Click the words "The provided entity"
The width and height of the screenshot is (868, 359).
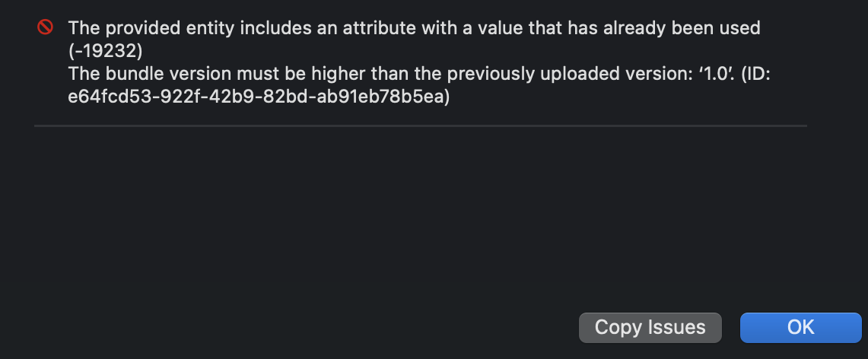coord(132,29)
